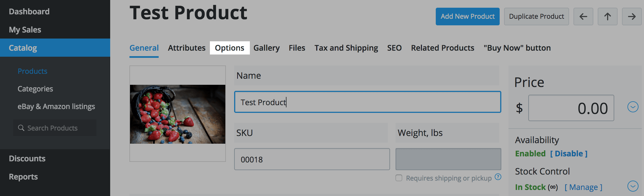Viewport: 644px width, 196px height.
Task: Click the up arrow navigation button
Action: coord(607,17)
